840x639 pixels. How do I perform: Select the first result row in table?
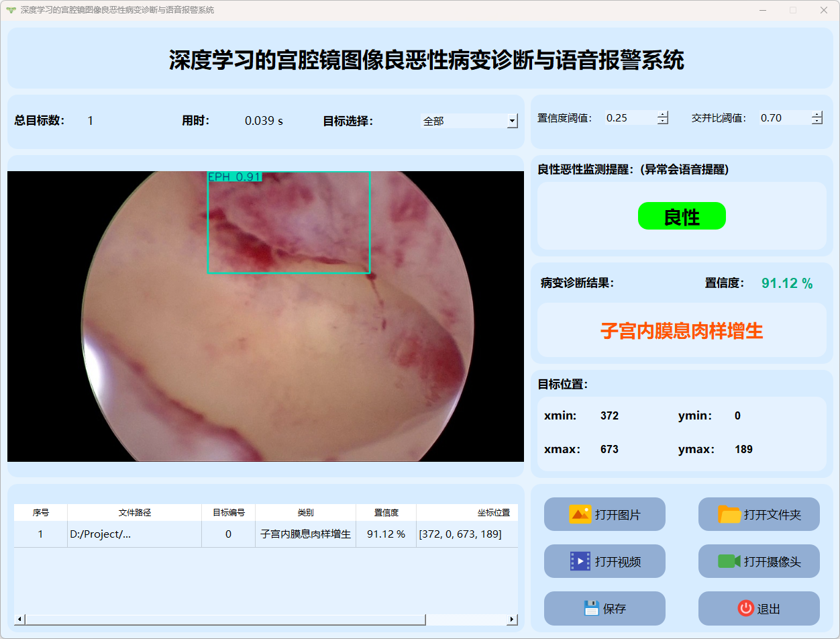[x=266, y=534]
